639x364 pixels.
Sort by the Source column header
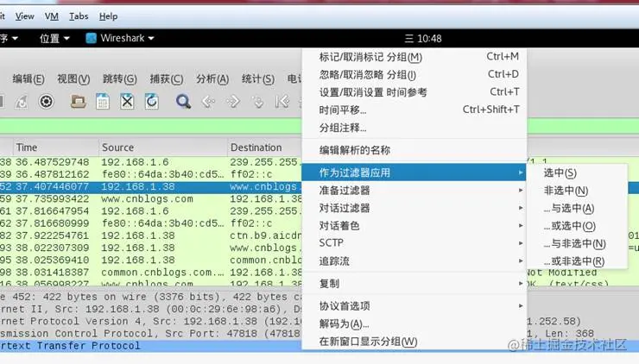(x=162, y=147)
